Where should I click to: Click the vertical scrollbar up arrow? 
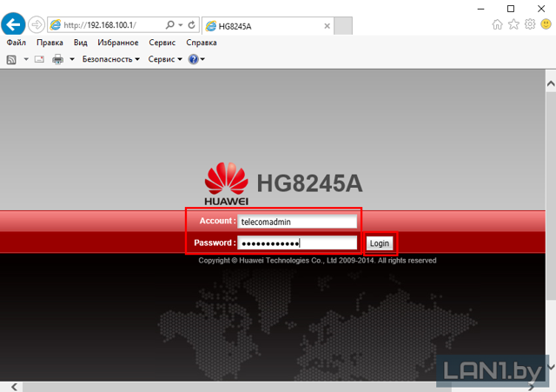551,83
